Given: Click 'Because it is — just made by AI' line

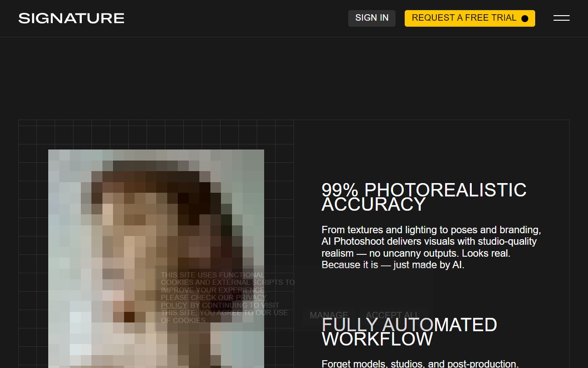Looking at the screenshot, I should (393, 265).
